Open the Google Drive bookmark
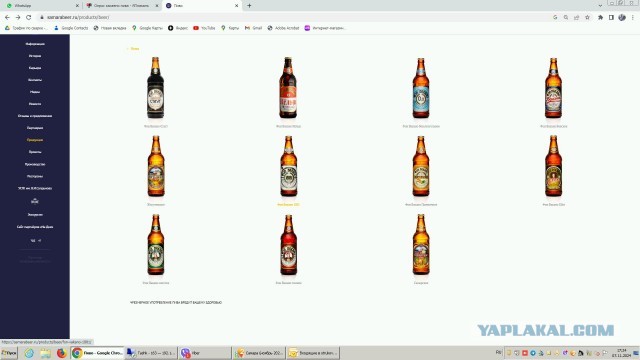The image size is (640, 360). tap(26, 28)
